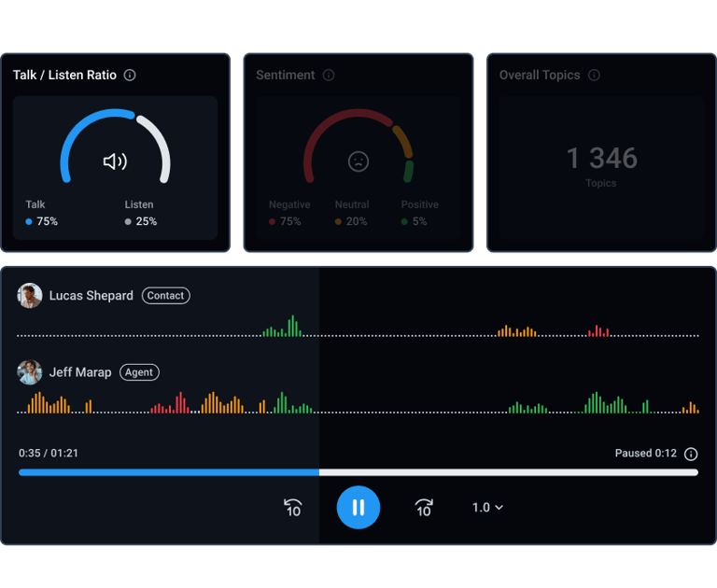Rewind 10 seconds
Image resolution: width=717 pixels, height=588 pixels.
click(292, 508)
